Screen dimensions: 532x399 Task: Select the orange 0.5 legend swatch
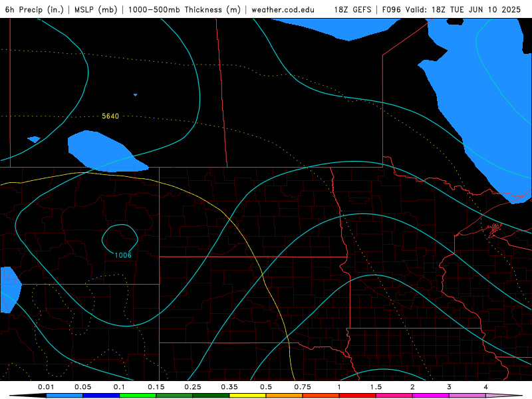pyautogui.click(x=285, y=396)
